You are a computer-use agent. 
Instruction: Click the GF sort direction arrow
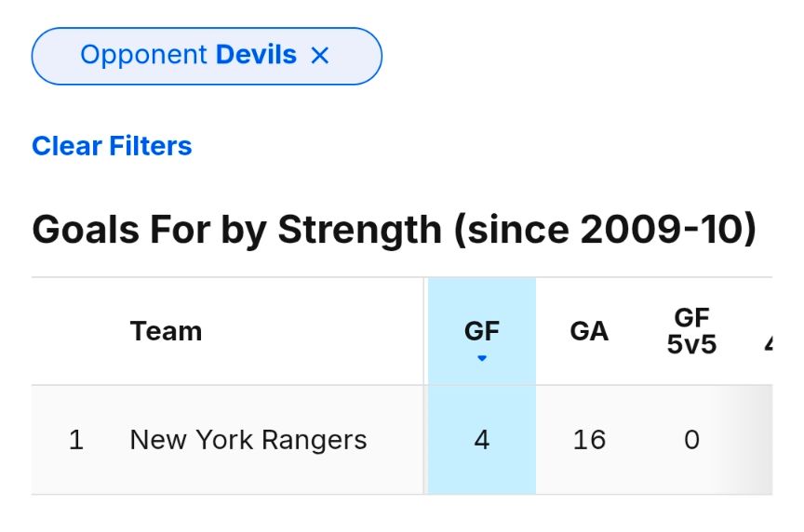[482, 358]
